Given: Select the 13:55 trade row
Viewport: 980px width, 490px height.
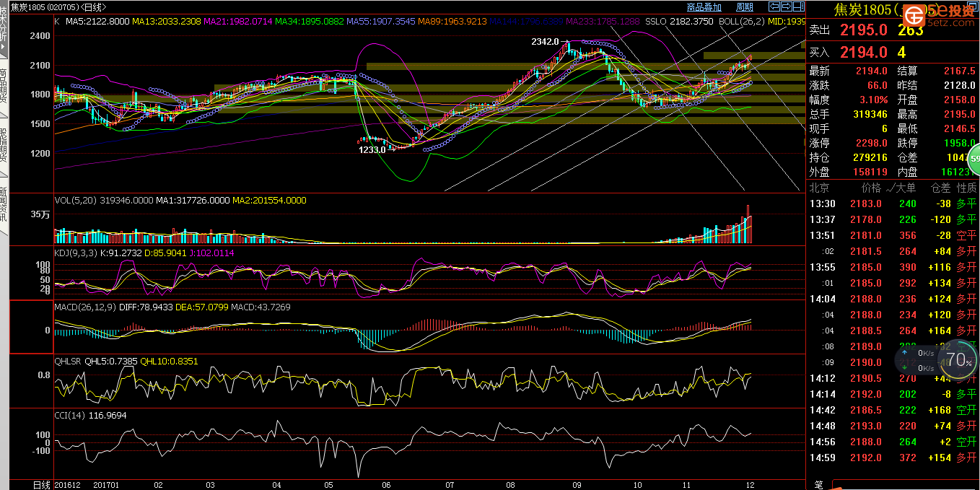Looking at the screenshot, I should 893,267.
